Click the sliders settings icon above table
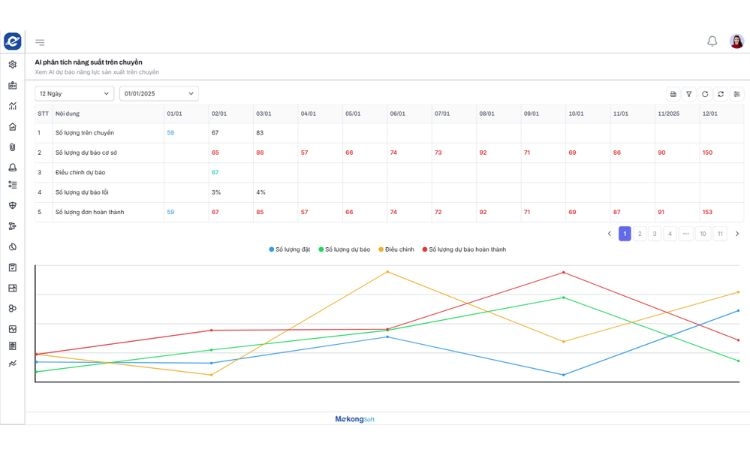 (x=737, y=94)
